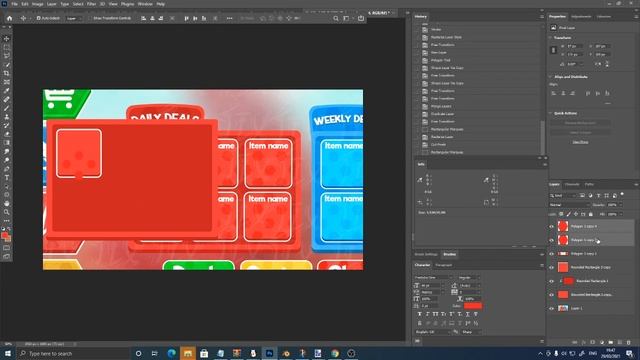This screenshot has height=360, width=640.
Task: Select the Eyedropper tool
Action: 7,91
